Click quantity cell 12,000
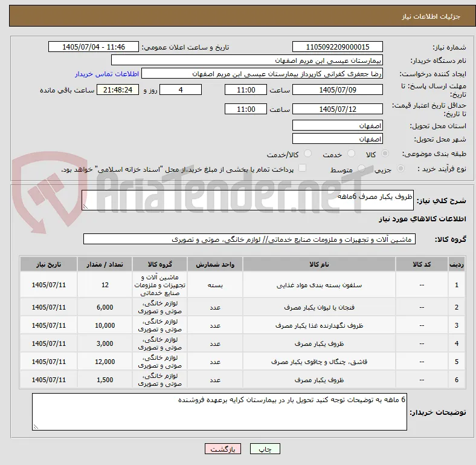Screen dimensions: 476x465 [x=105, y=362]
